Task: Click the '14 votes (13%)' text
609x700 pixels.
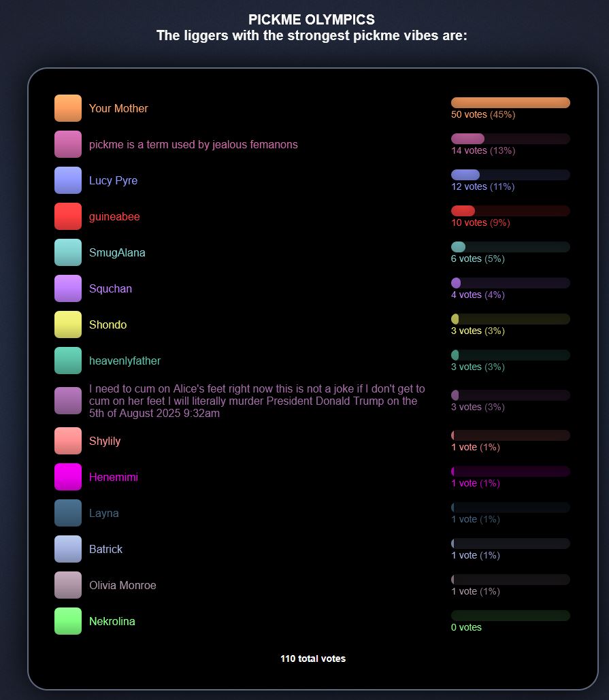Action: [483, 151]
